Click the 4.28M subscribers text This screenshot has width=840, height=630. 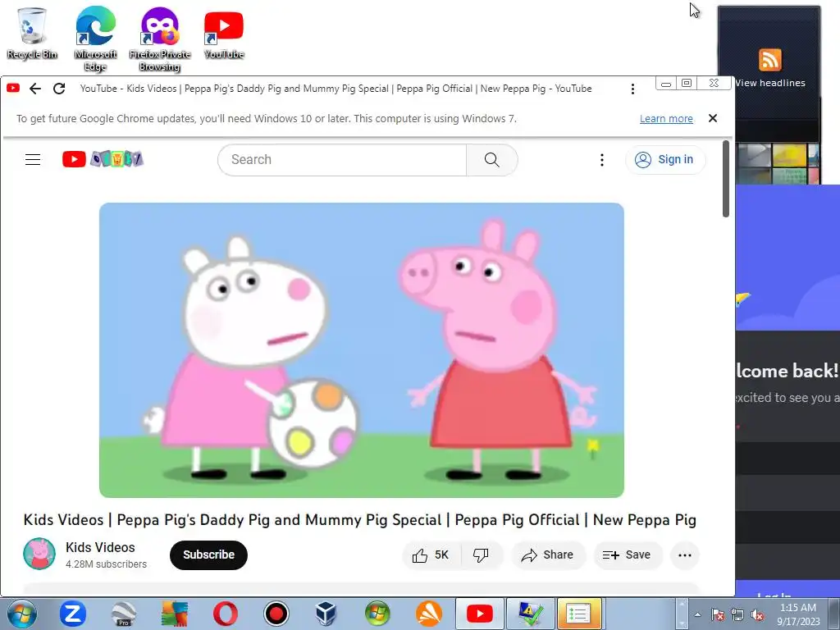106,564
